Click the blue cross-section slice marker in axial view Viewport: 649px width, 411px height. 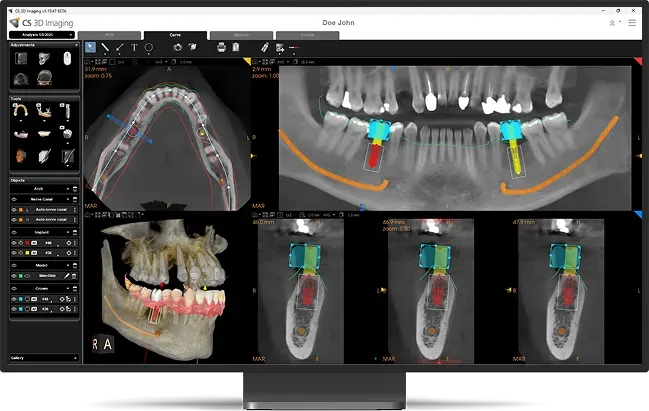coord(130,129)
